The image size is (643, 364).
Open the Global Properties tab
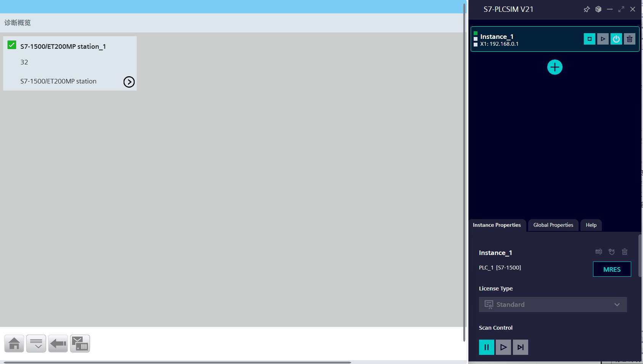(x=553, y=225)
